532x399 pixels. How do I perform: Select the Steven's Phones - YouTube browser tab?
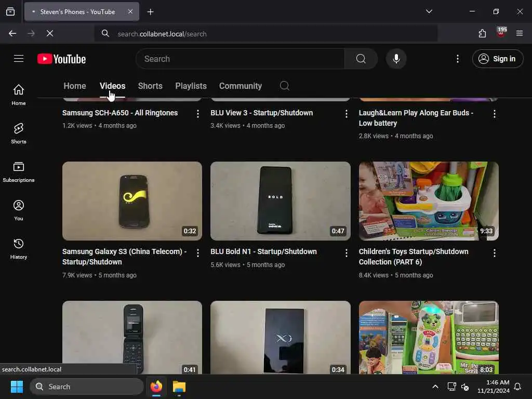click(82, 11)
